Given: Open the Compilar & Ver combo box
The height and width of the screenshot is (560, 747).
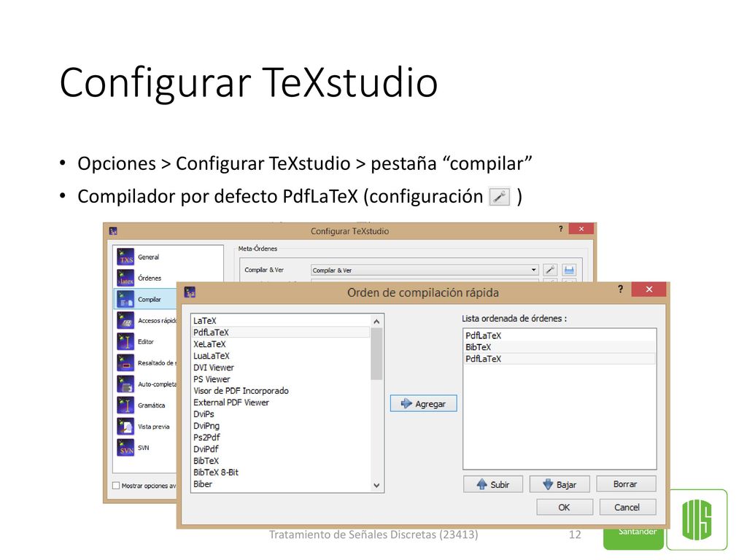Looking at the screenshot, I should [x=425, y=270].
